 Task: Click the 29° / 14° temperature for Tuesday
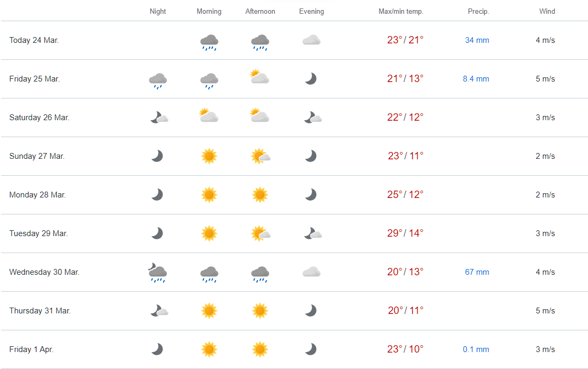405,233
